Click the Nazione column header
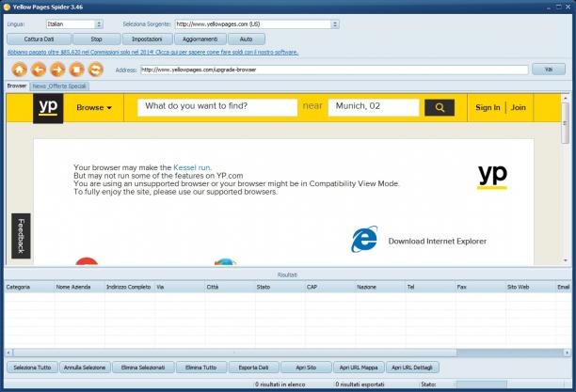The width and height of the screenshot is (576, 392). [x=380, y=287]
